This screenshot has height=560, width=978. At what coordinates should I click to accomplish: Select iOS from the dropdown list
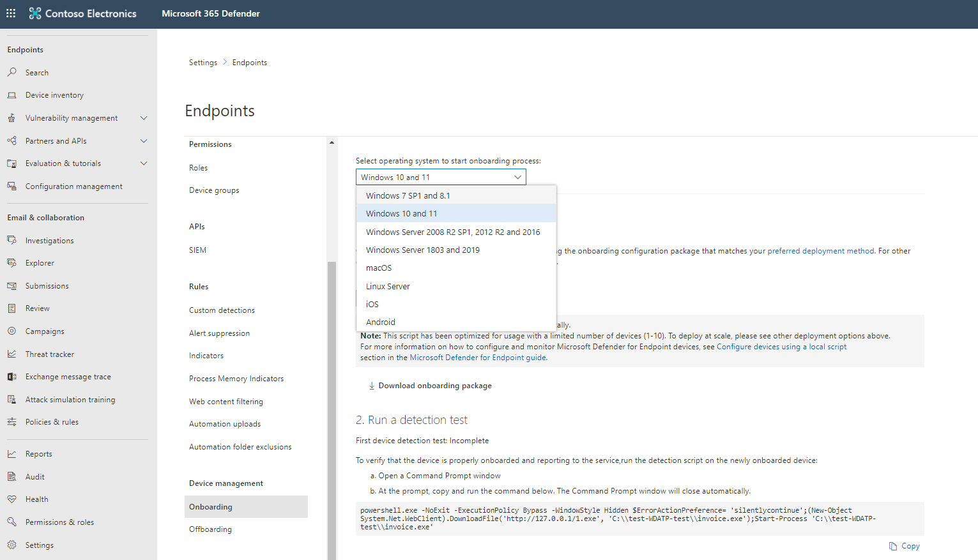tap(456, 304)
